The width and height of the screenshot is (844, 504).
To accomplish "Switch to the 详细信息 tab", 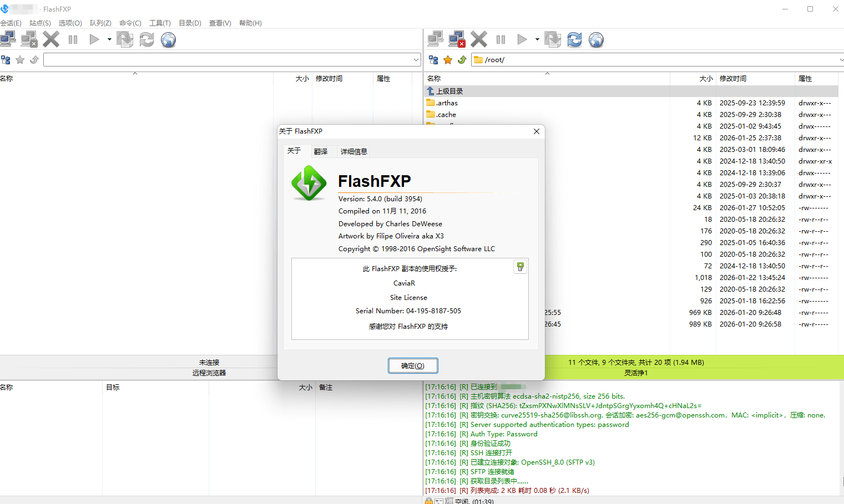I will coord(353,151).
